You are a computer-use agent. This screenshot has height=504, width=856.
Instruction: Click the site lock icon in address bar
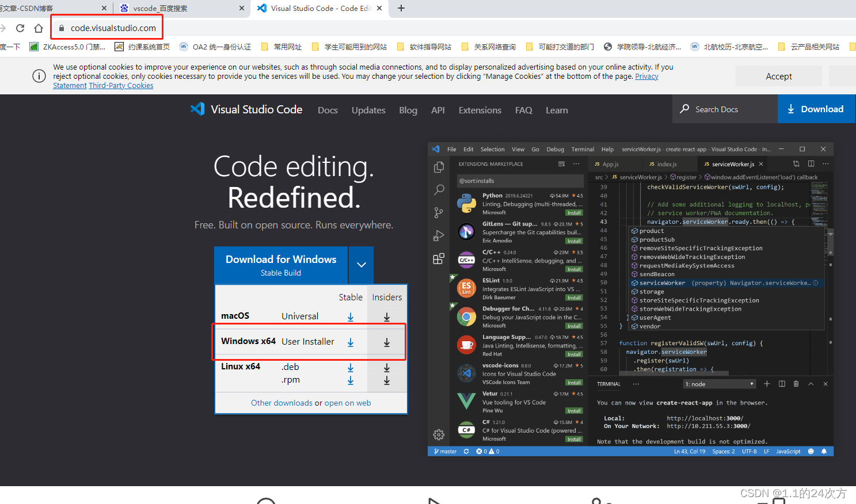coord(62,28)
